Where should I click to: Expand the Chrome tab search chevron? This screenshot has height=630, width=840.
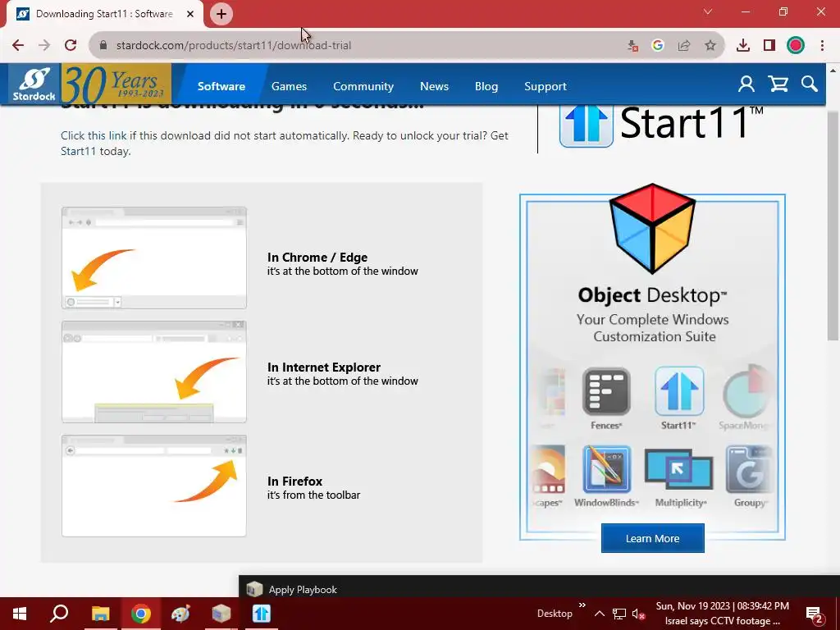708,11
